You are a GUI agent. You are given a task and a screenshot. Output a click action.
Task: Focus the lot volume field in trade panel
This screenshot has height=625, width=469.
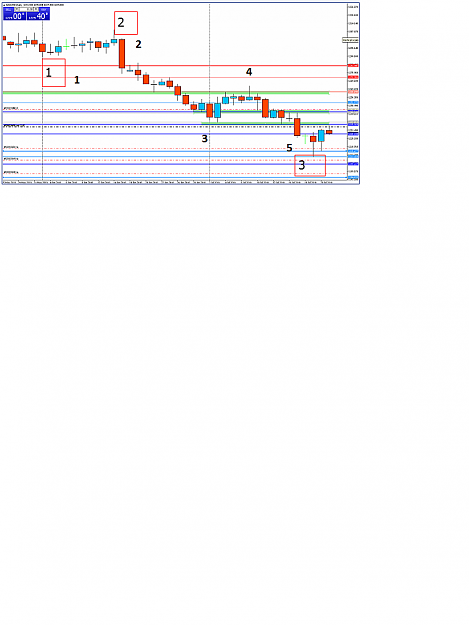pos(26,9)
